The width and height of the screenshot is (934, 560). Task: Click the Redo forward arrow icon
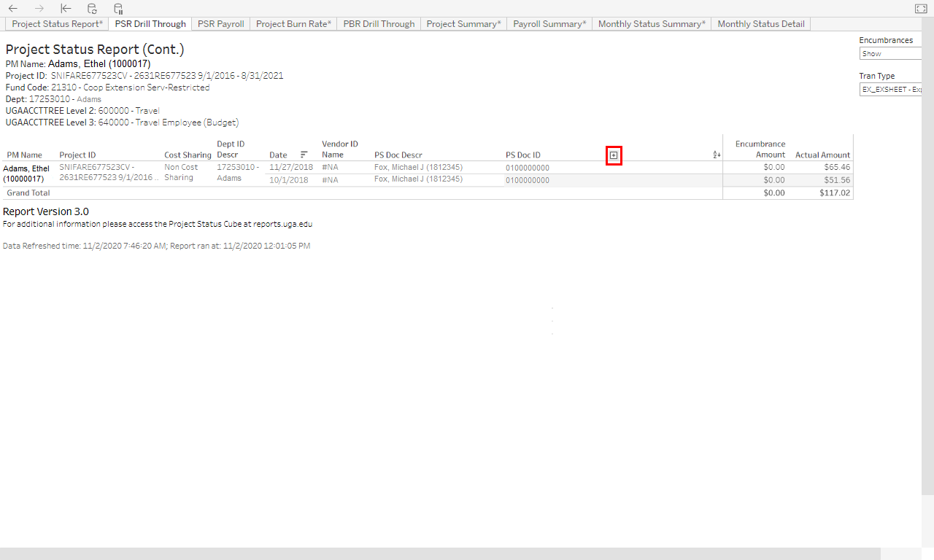point(39,9)
